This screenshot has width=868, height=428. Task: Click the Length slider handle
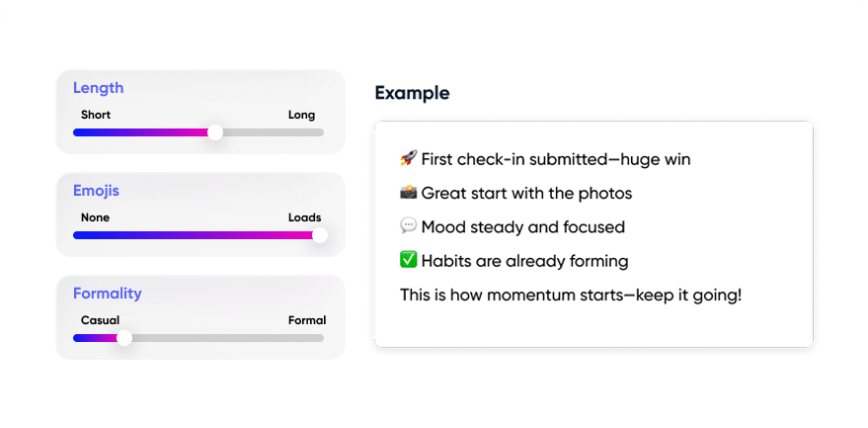214,132
